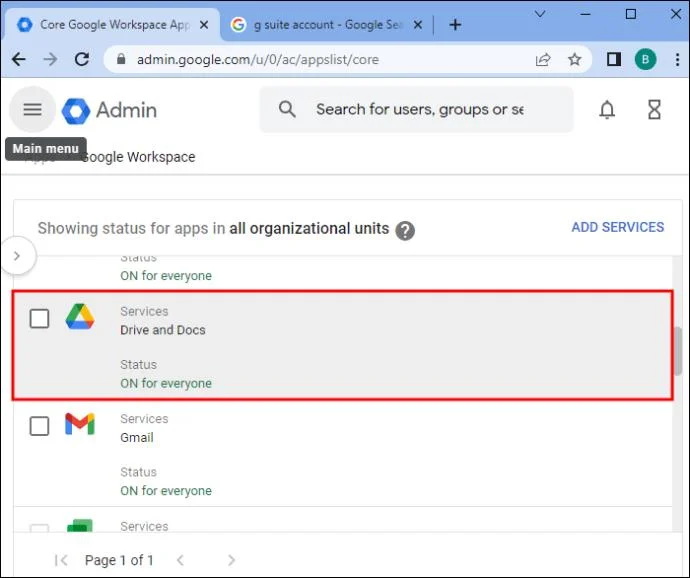Switch to Core Google Workspace Apps tab
This screenshot has width=690, height=578.
[x=112, y=25]
